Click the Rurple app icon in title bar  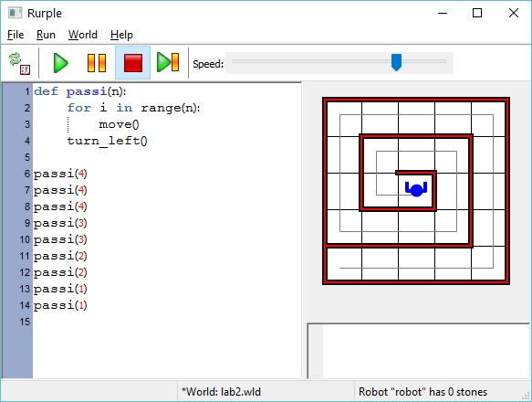[x=16, y=14]
